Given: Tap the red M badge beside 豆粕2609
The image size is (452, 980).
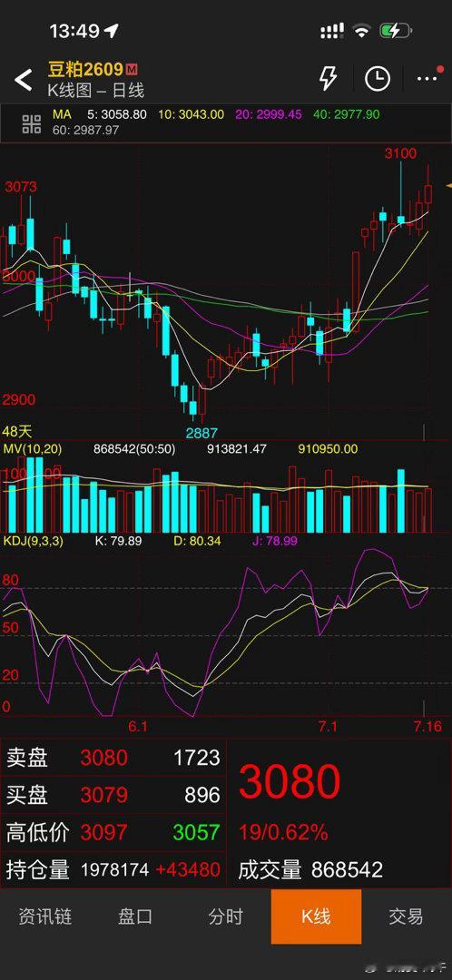Looking at the screenshot, I should point(132,69).
